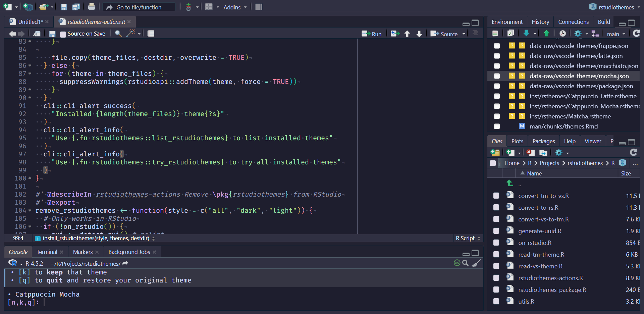Open rstudiothemes-actions.R in the Files list
644x314 pixels.
pyautogui.click(x=550, y=278)
